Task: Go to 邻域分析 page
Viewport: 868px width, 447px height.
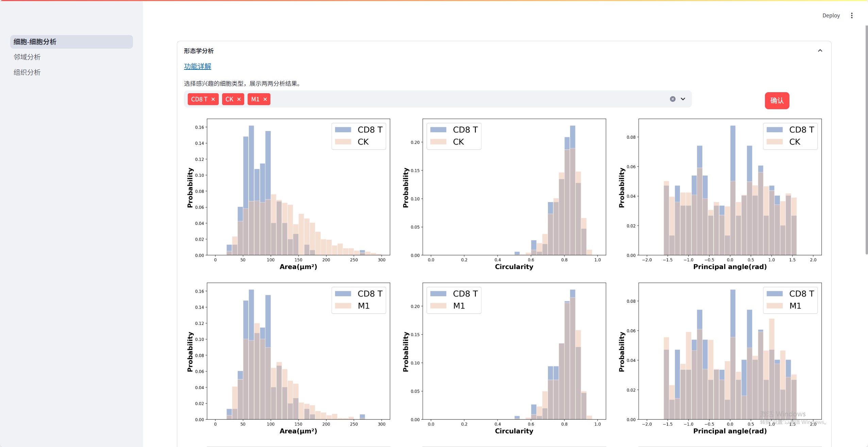Action: (x=27, y=57)
